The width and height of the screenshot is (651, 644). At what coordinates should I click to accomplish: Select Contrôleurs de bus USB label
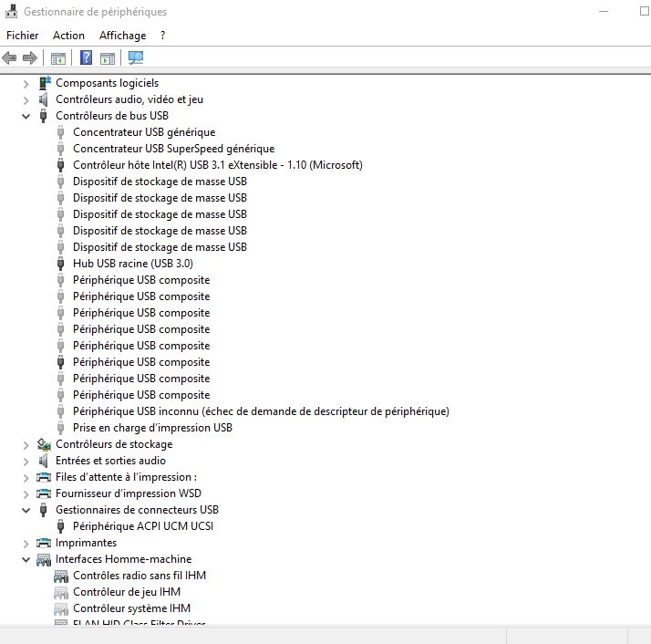[112, 116]
